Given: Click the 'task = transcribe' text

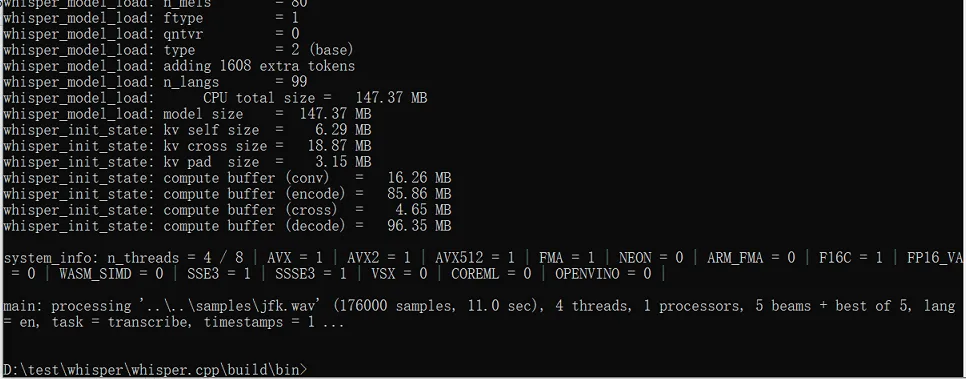Looking at the screenshot, I should point(122,322).
